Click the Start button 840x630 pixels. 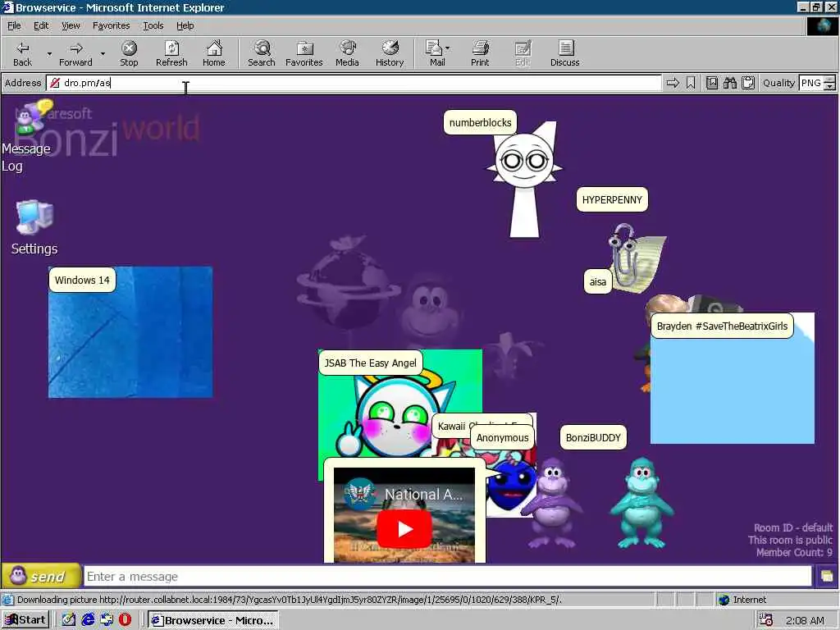click(25, 620)
